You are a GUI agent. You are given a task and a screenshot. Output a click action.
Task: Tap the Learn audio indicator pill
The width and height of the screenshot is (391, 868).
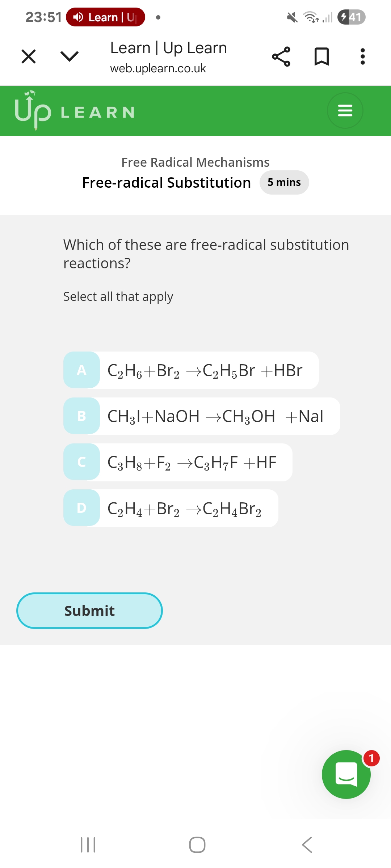[x=105, y=17]
